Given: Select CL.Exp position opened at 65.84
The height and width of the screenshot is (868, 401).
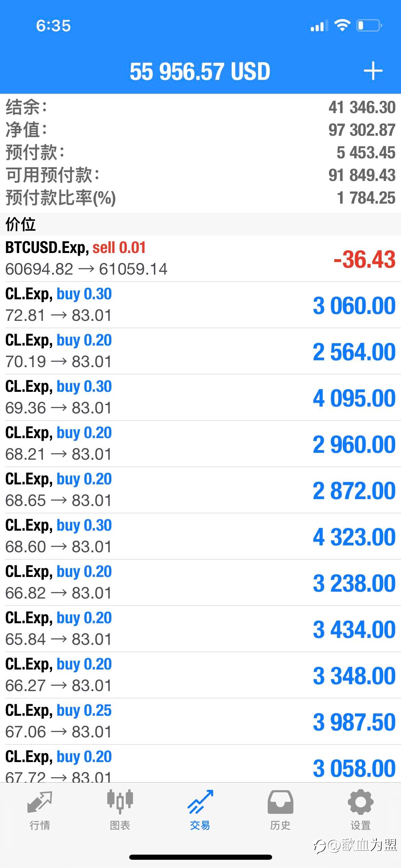Looking at the screenshot, I should point(200,629).
